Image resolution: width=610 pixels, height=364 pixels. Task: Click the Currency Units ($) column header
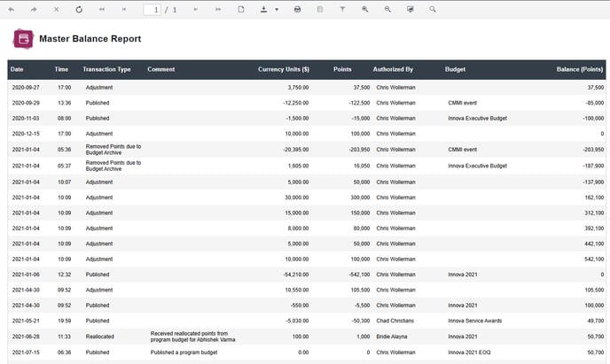284,69
